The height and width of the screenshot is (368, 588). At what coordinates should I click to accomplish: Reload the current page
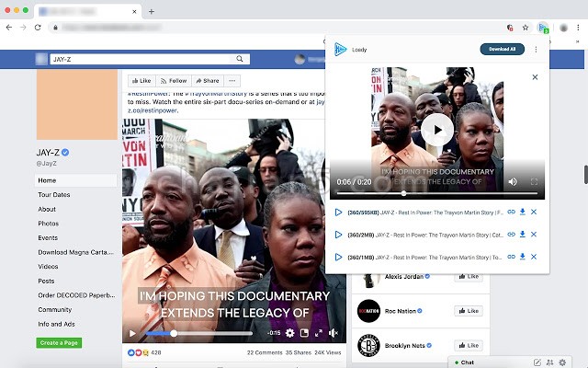[38, 28]
